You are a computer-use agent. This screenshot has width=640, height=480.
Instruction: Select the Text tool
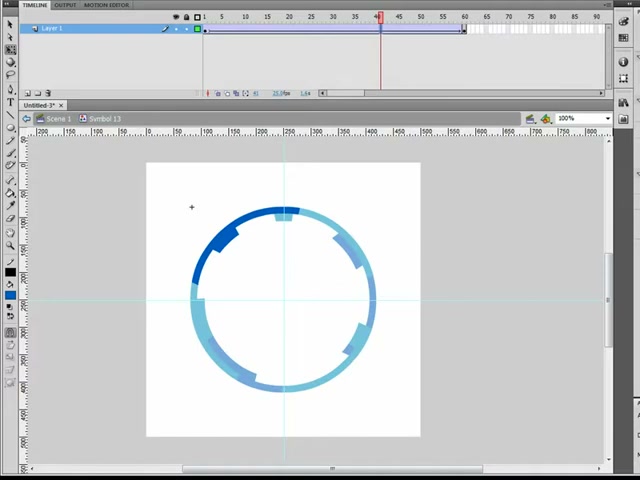point(10,102)
